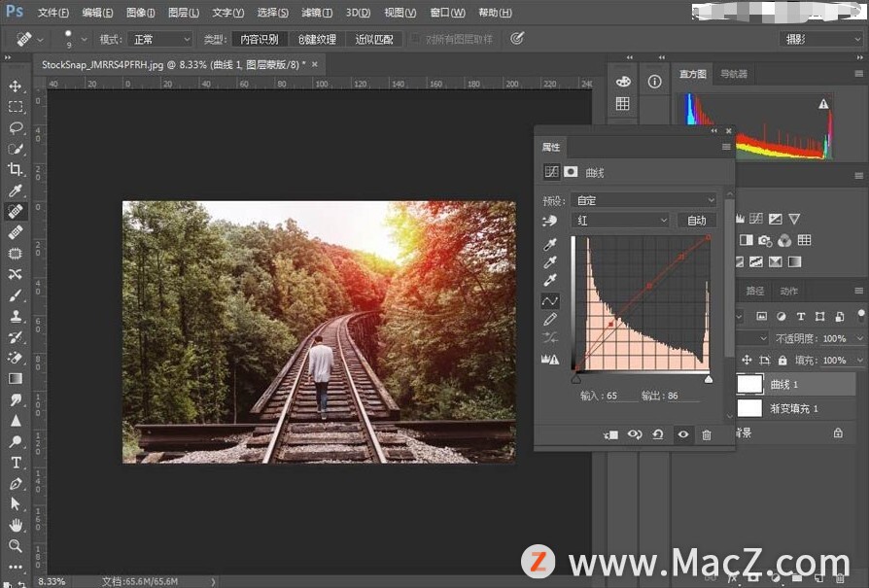Switch to the 动作 tab

[x=788, y=291]
